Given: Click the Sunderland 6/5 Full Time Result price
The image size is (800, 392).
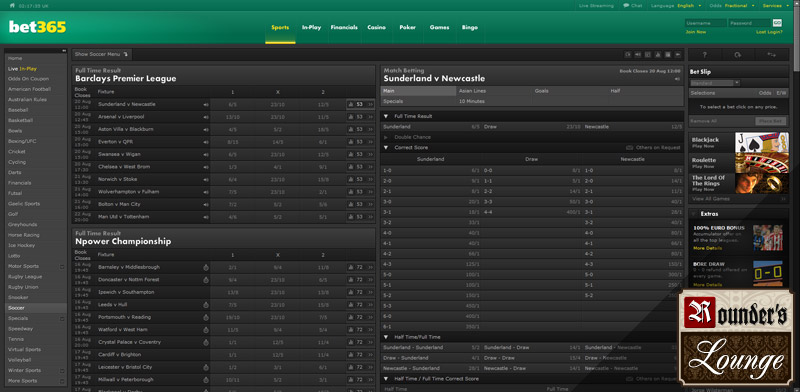Looking at the screenshot, I should tap(476, 127).
